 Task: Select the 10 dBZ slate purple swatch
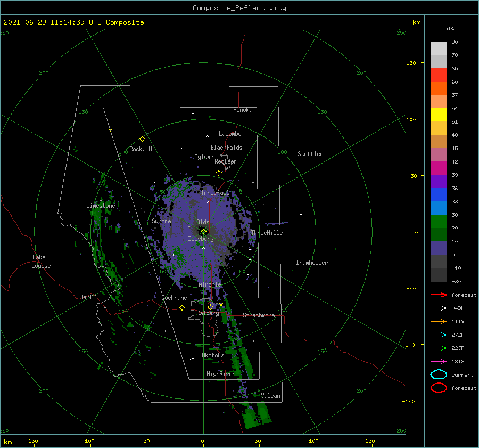439,248
